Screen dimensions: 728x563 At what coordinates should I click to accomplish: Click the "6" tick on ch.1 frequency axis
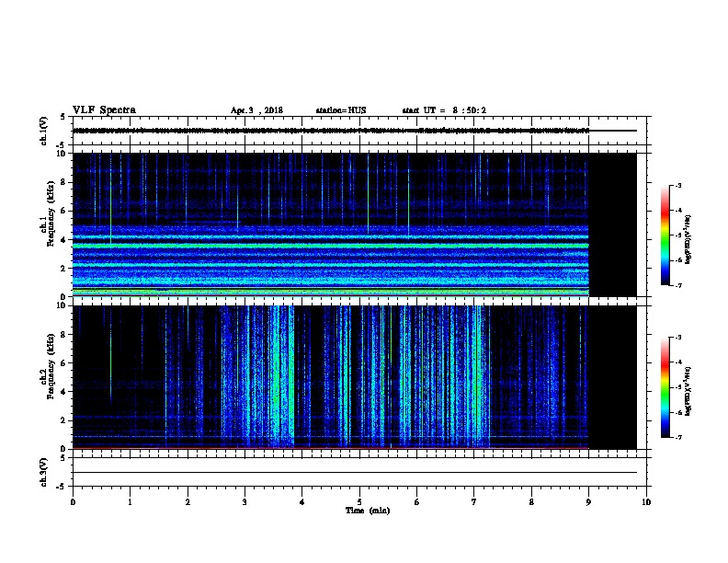tap(64, 211)
